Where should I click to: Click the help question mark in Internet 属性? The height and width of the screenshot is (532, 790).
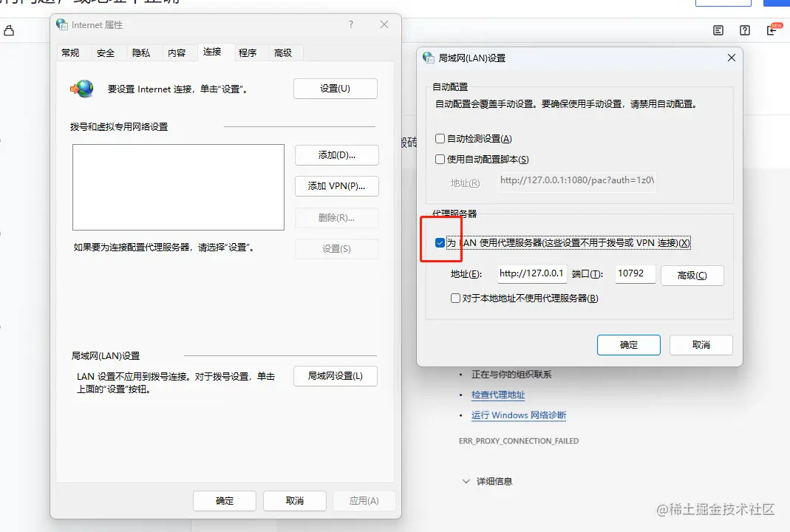point(351,24)
